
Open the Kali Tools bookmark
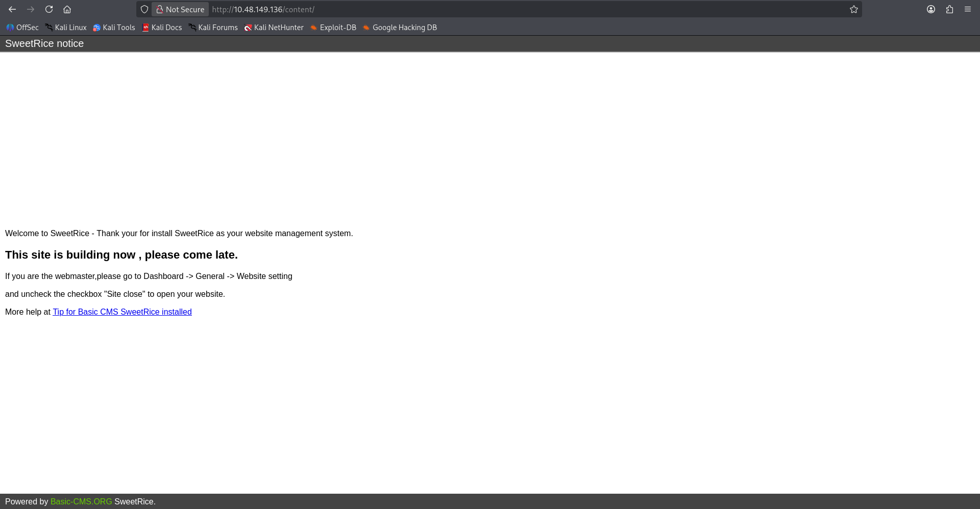coord(114,28)
